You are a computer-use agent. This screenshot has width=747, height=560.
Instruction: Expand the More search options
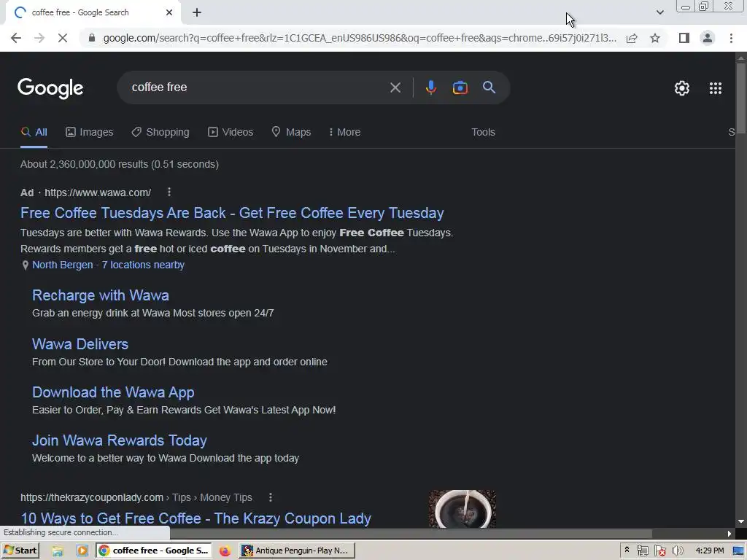(344, 132)
